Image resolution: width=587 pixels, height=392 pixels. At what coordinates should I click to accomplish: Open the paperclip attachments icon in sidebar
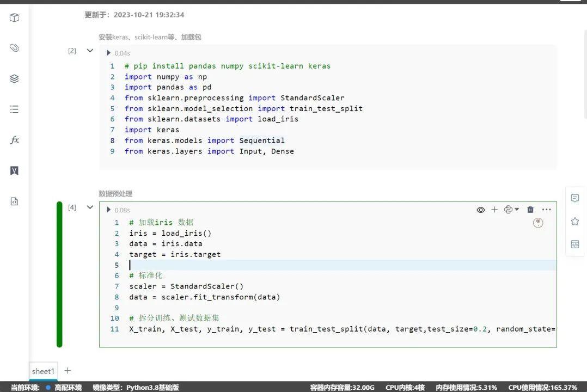(14, 48)
